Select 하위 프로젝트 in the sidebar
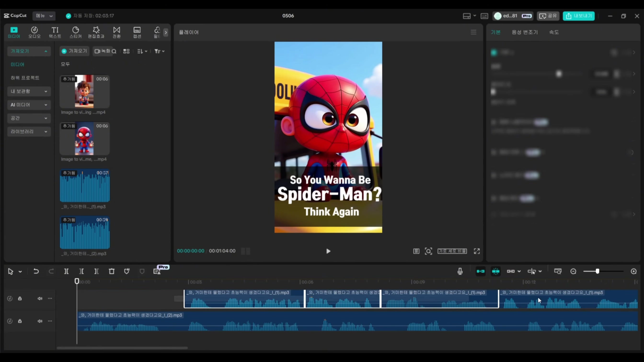The width and height of the screenshot is (644, 362). [25, 78]
